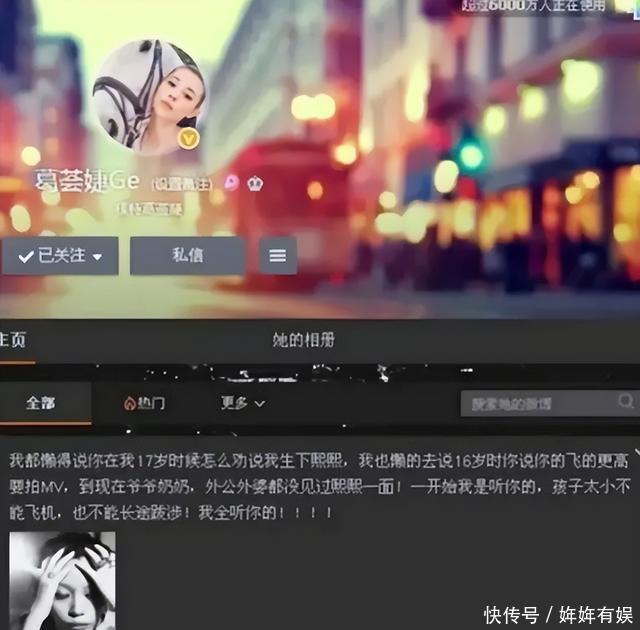Click the magnifier icon in the search box

tap(626, 402)
